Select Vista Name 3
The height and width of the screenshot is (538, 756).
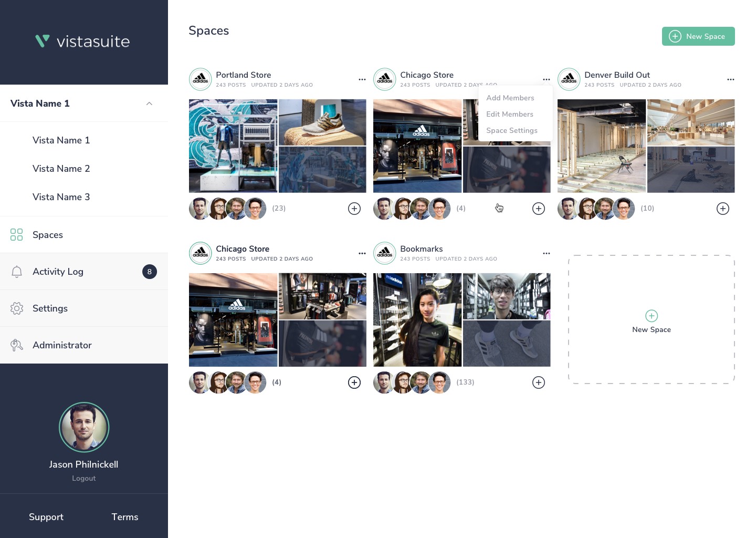click(61, 197)
